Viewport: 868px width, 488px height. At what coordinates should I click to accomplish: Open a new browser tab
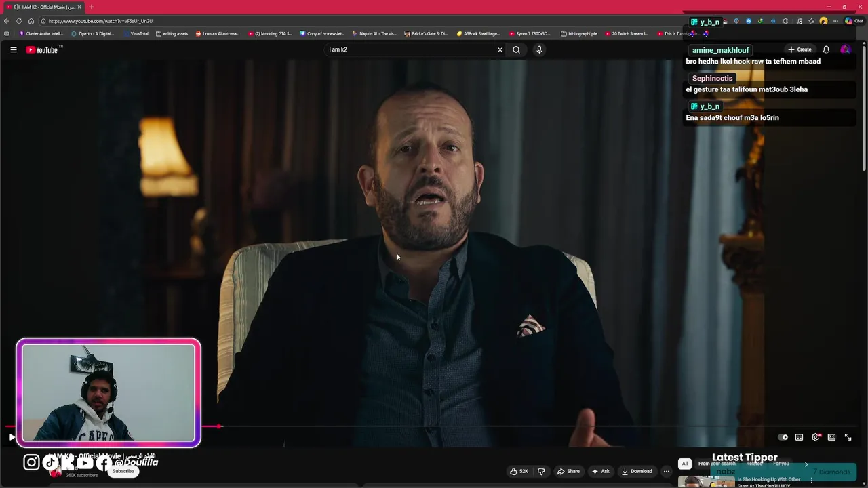click(92, 7)
